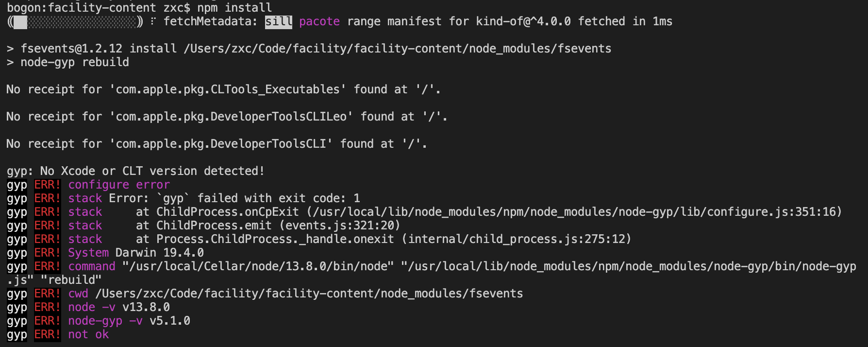
Task: Click the fsevents@1.2.12 install line
Action: [309, 49]
